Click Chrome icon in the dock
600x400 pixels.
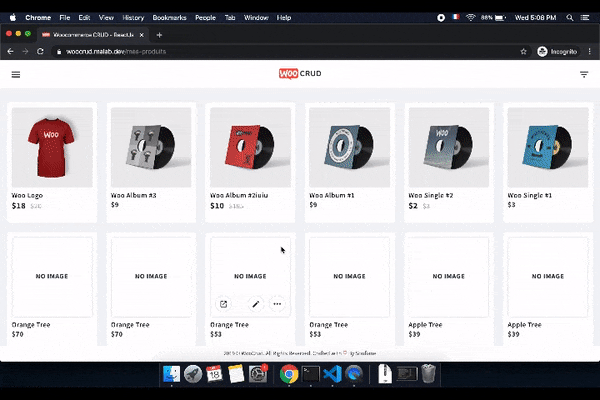click(x=289, y=374)
